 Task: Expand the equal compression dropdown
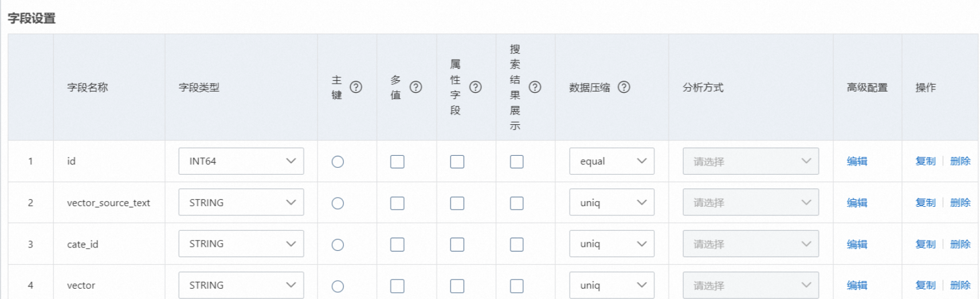coord(611,162)
